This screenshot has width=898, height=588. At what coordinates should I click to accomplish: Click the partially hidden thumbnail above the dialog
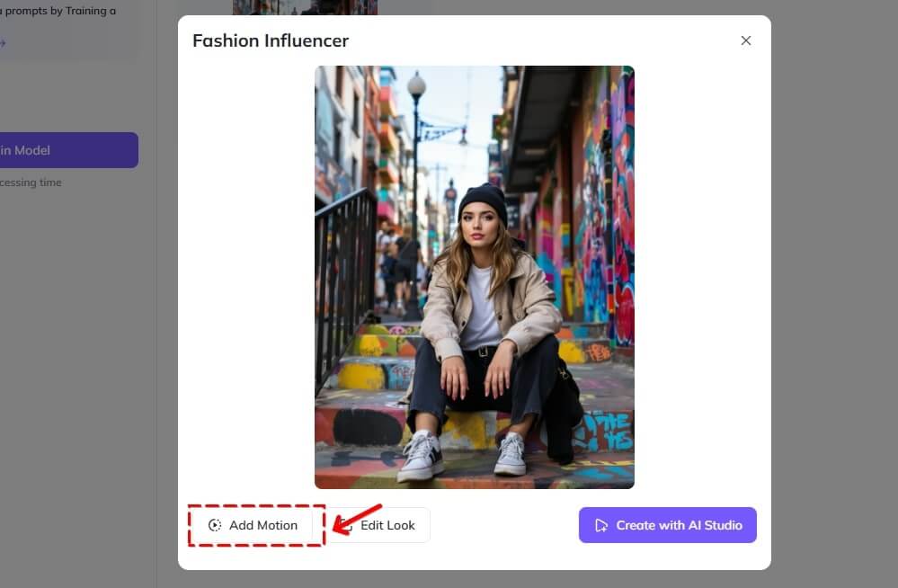pos(305,7)
